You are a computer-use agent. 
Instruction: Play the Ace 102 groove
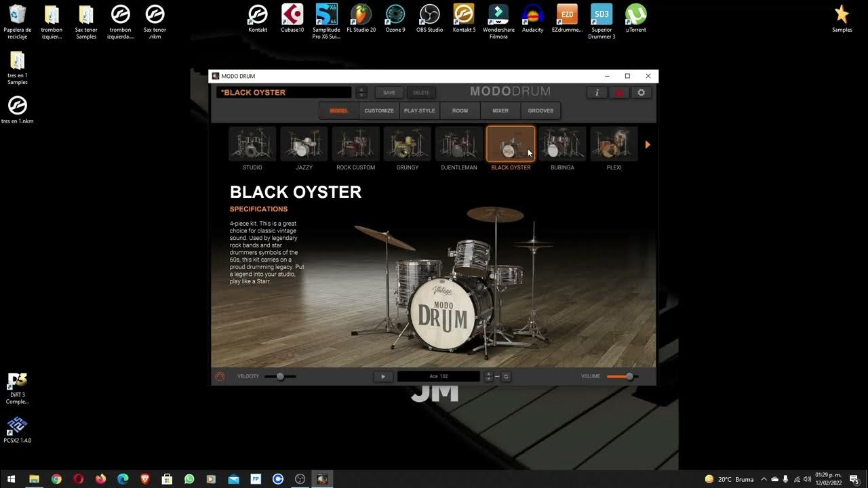pyautogui.click(x=382, y=376)
